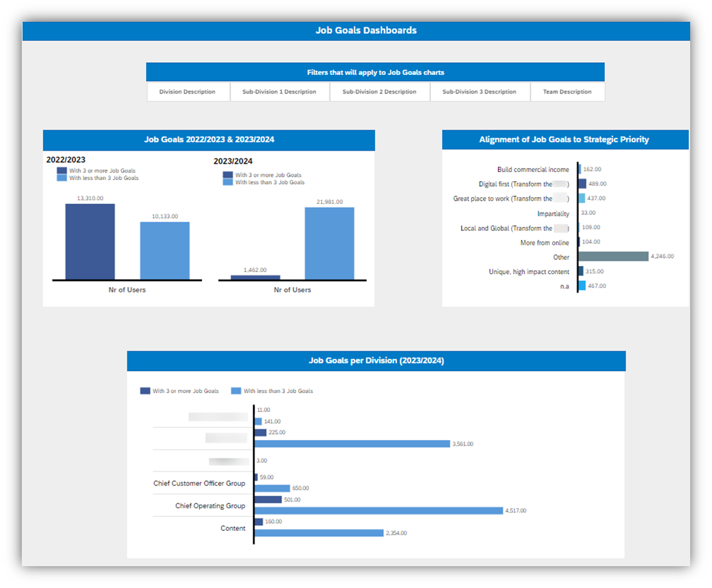Click the Chief Customer Officer Group label
This screenshot has height=588, width=712.
(199, 484)
